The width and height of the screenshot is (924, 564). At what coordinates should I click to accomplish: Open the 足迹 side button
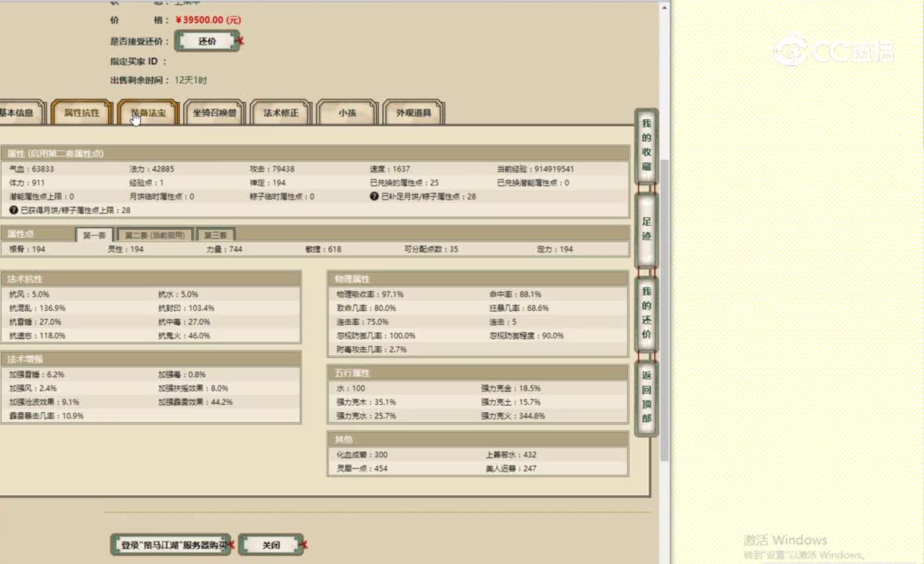(647, 230)
